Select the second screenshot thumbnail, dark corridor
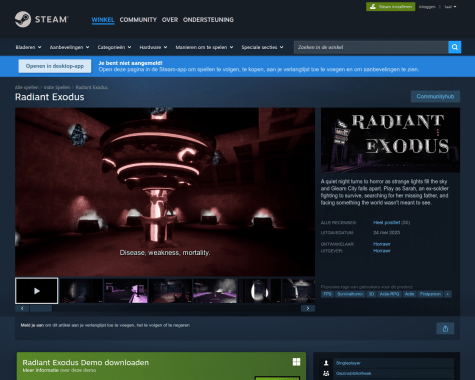The height and width of the screenshot is (380, 475). (x=81, y=291)
